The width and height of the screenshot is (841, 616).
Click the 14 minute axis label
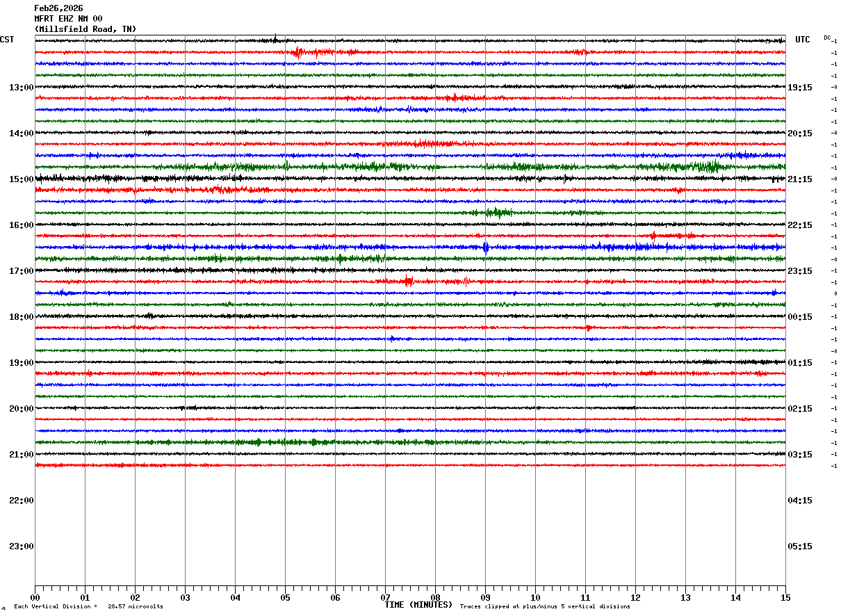coord(735,598)
